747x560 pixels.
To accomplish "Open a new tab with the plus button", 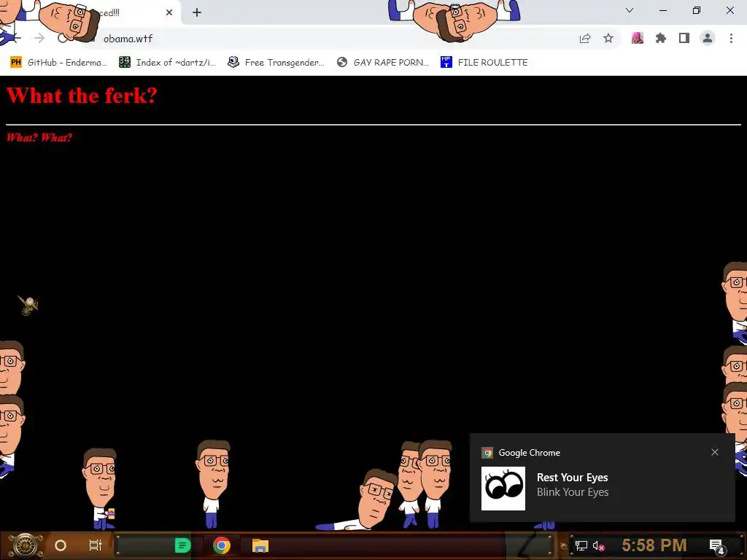I will tap(197, 12).
